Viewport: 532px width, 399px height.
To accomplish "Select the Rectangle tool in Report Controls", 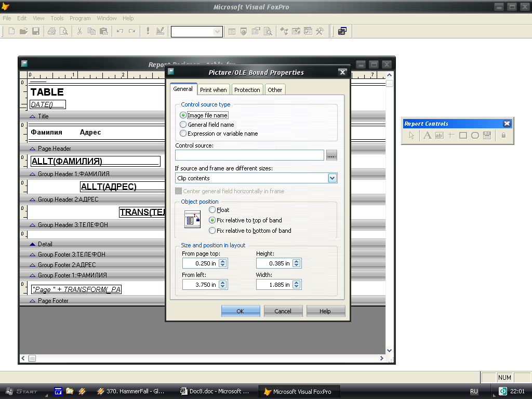I will coord(463,136).
